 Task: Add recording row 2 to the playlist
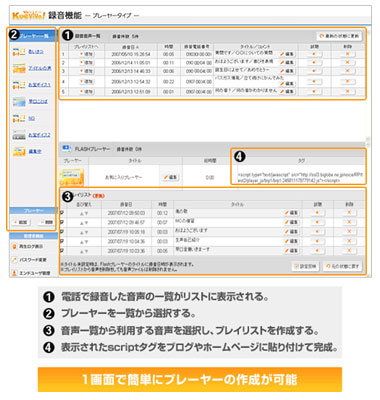(87, 63)
